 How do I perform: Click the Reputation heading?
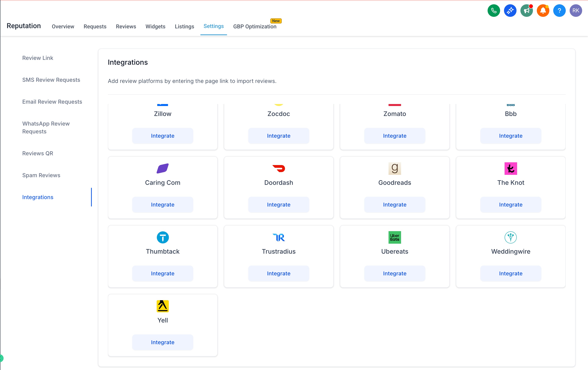(x=24, y=26)
